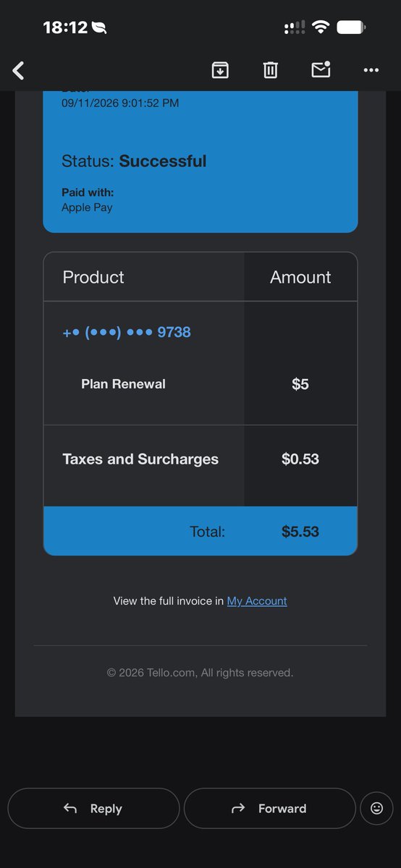Screen dimensions: 401x868
Task: Open the three-dot more options menu
Action: [371, 70]
